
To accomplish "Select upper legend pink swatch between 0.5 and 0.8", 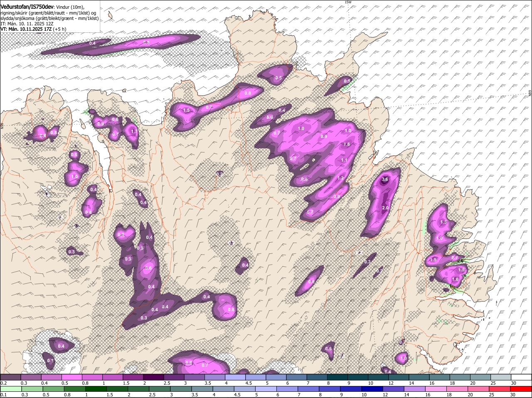I will point(71,377).
